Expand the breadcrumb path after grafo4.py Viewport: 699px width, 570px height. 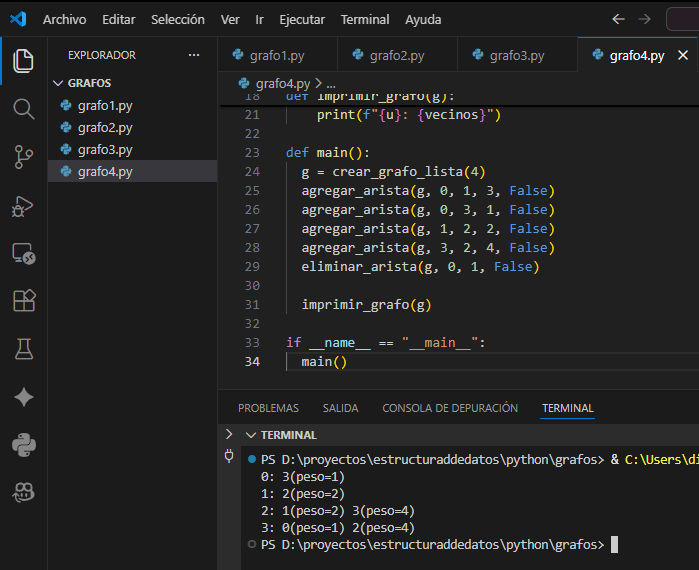tap(331, 84)
